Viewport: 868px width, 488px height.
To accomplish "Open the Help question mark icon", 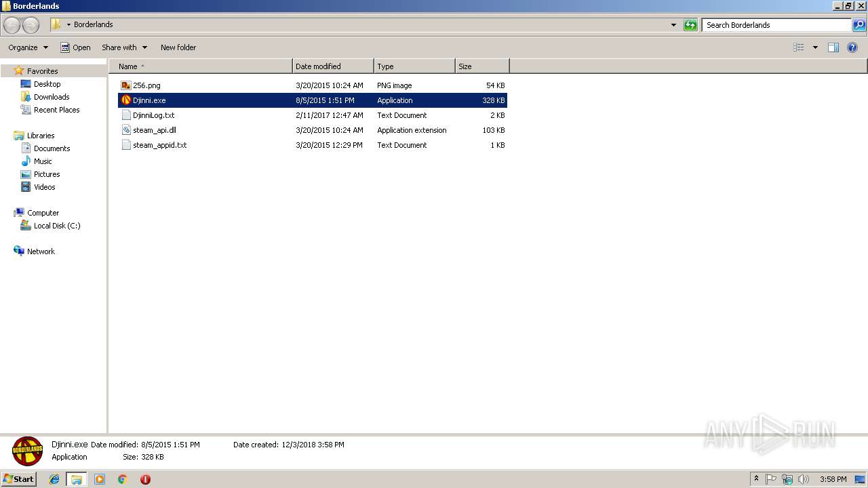I will 852,47.
